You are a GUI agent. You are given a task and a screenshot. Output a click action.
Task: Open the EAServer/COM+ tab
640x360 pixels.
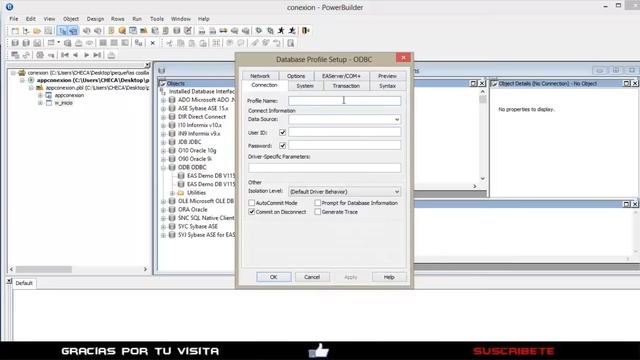tap(341, 76)
